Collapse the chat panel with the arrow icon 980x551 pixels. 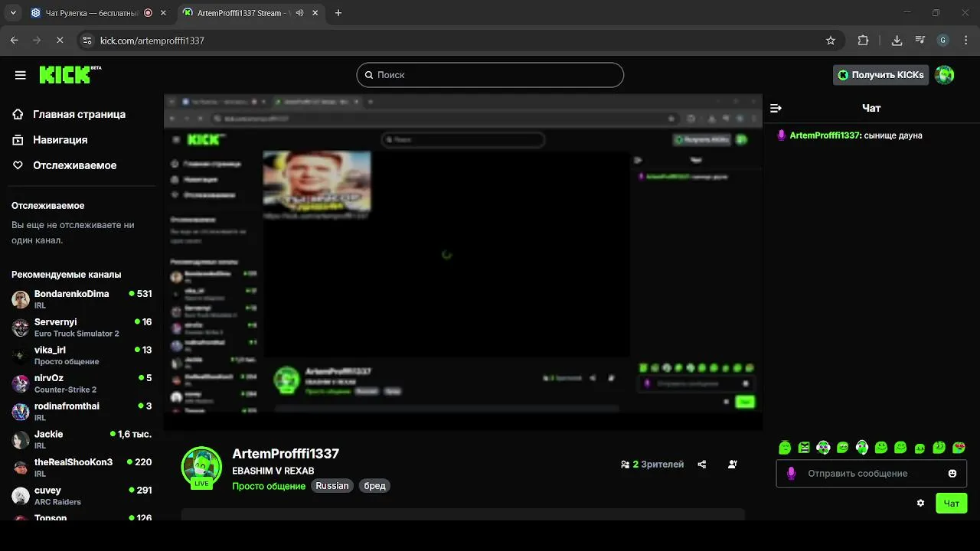tap(776, 109)
